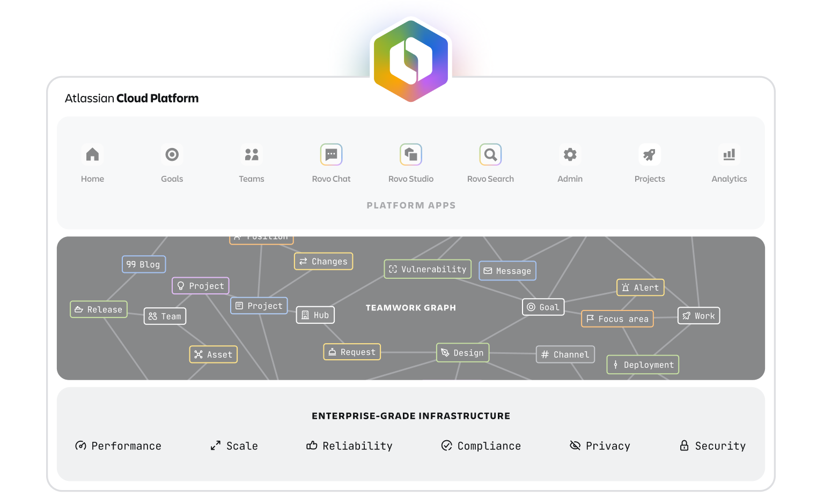Screen dimensions: 824x504
Task: Launch the Rovo Chat icon
Action: 331,154
